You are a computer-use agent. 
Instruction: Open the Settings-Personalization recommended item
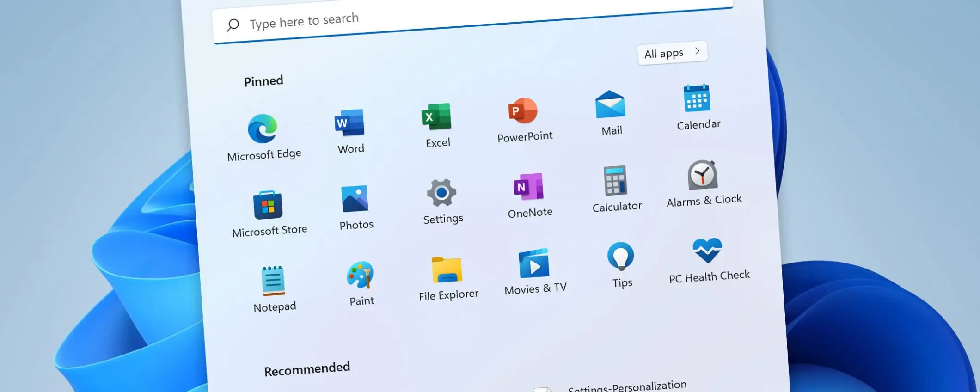(610, 387)
